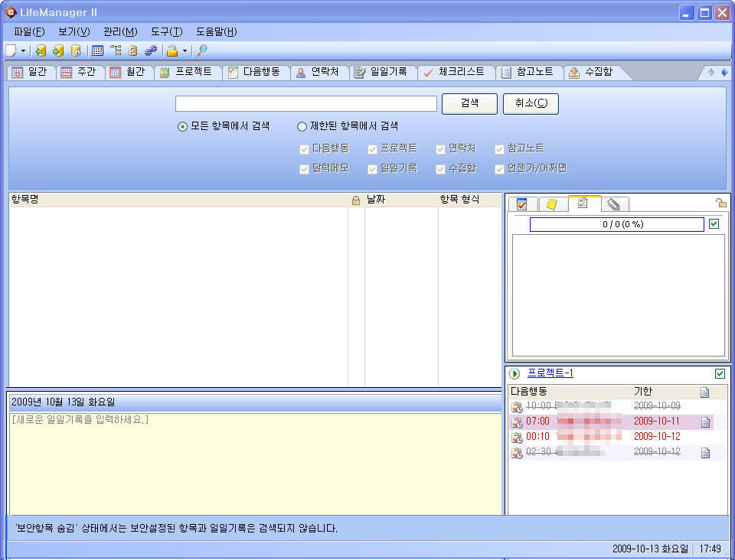Click the note icon on the 07:00 row
This screenshot has height=560, width=735.
pos(705,423)
